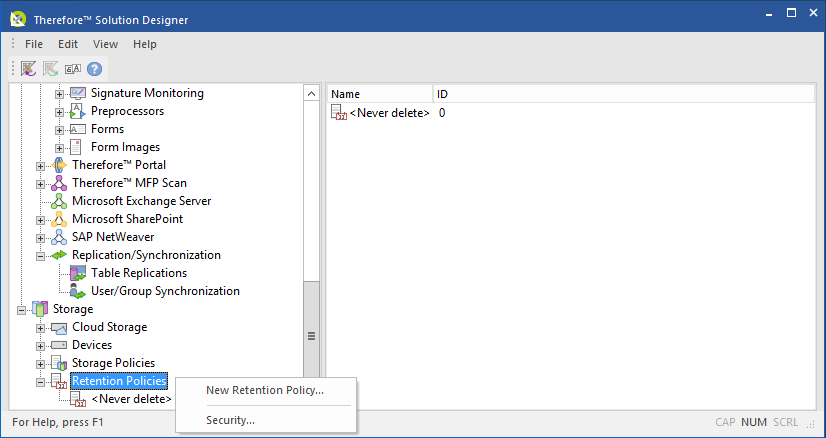Collapse the Storage node
This screenshot has height=438, width=826.
pyautogui.click(x=22, y=310)
